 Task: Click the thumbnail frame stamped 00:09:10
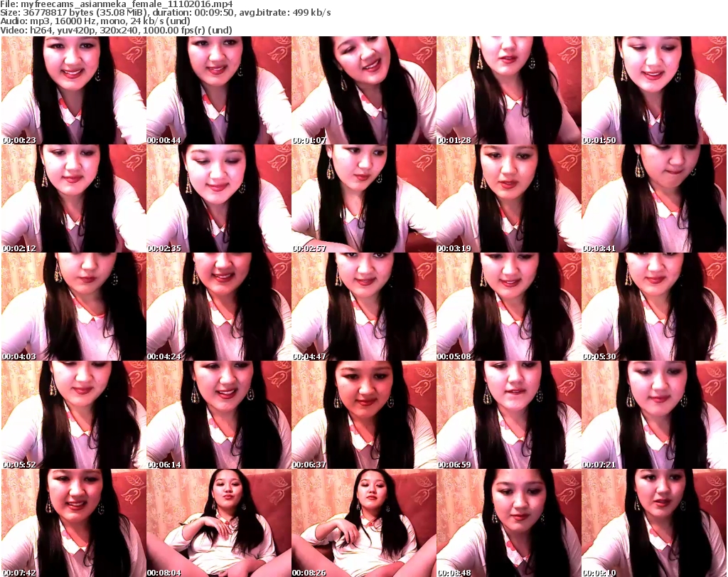coord(654,523)
